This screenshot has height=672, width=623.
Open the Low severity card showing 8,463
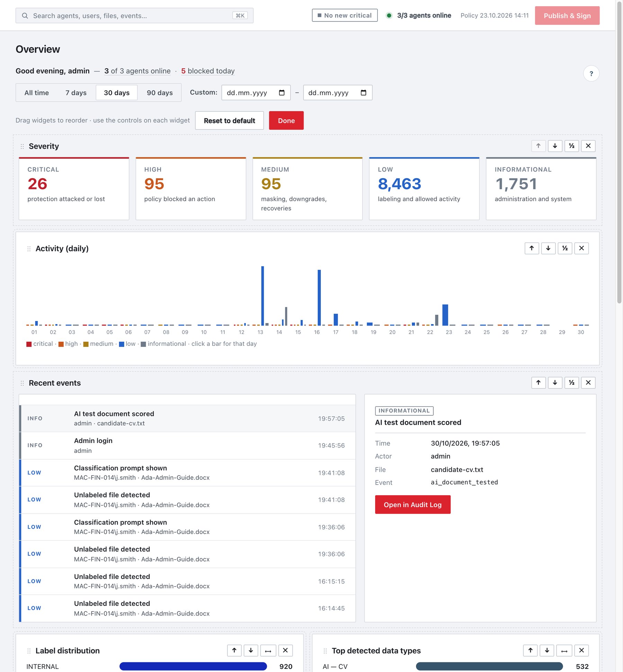coord(424,189)
